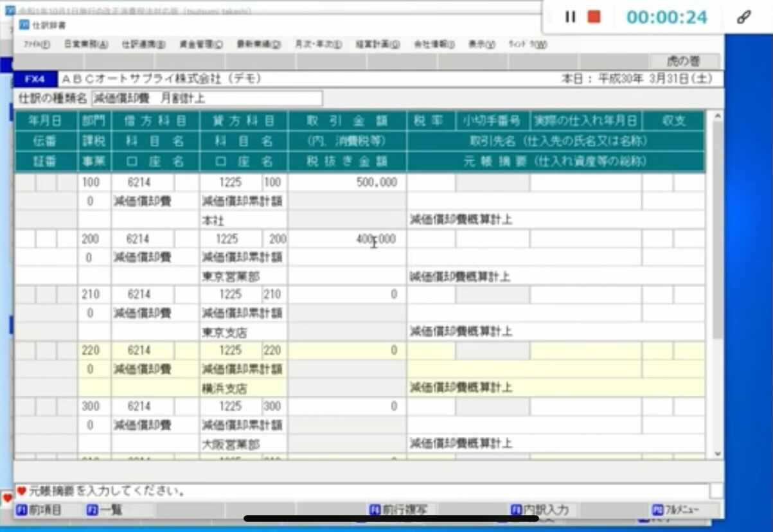This screenshot has width=773, height=532.
Task: Click the 収支 column header
Action: click(673, 121)
